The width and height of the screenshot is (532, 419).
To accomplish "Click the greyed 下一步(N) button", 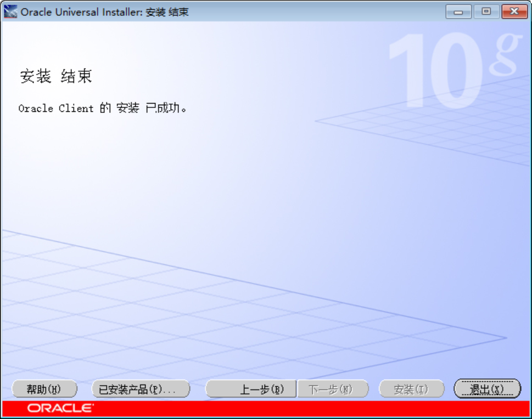I will coord(333,389).
